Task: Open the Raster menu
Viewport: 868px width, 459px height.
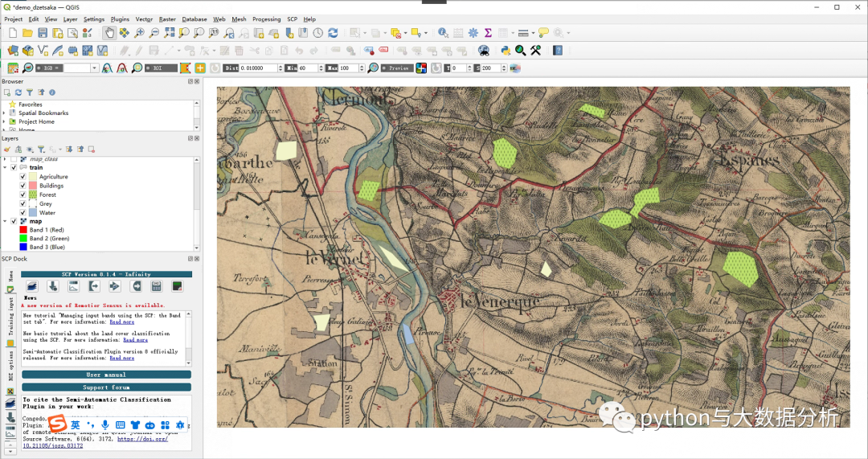Action: point(167,18)
